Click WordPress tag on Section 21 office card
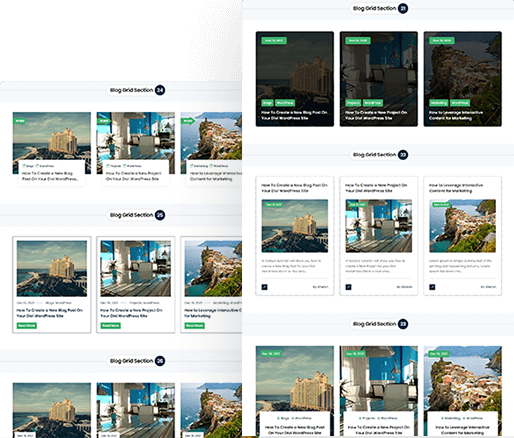Viewport: 514px width, 438px height. point(373,103)
